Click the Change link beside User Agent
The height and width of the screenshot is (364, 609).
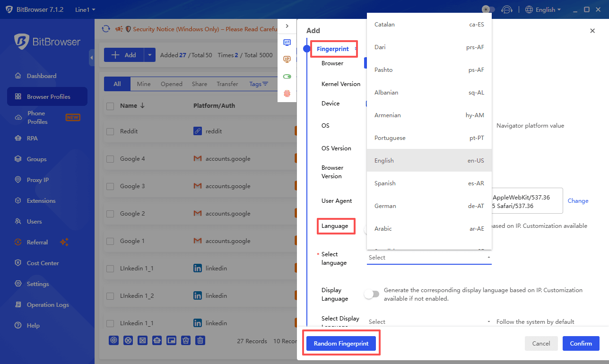578,201
